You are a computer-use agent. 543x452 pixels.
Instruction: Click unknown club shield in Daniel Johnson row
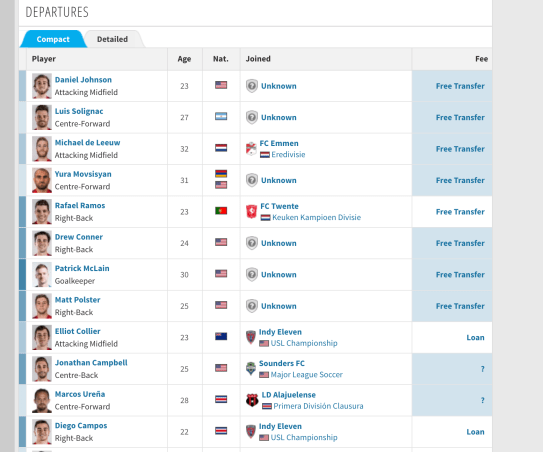point(252,86)
